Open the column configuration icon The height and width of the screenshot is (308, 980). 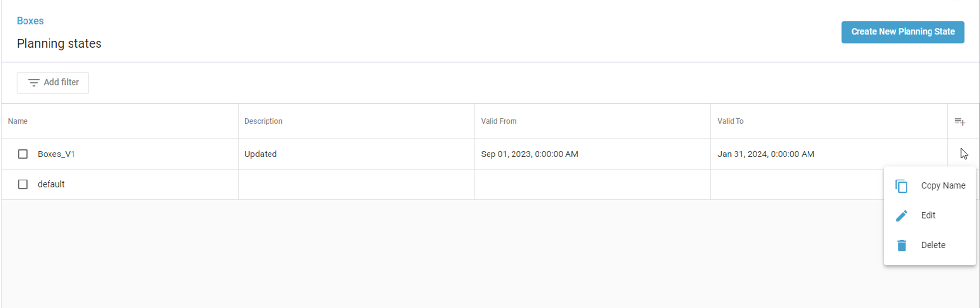[959, 121]
